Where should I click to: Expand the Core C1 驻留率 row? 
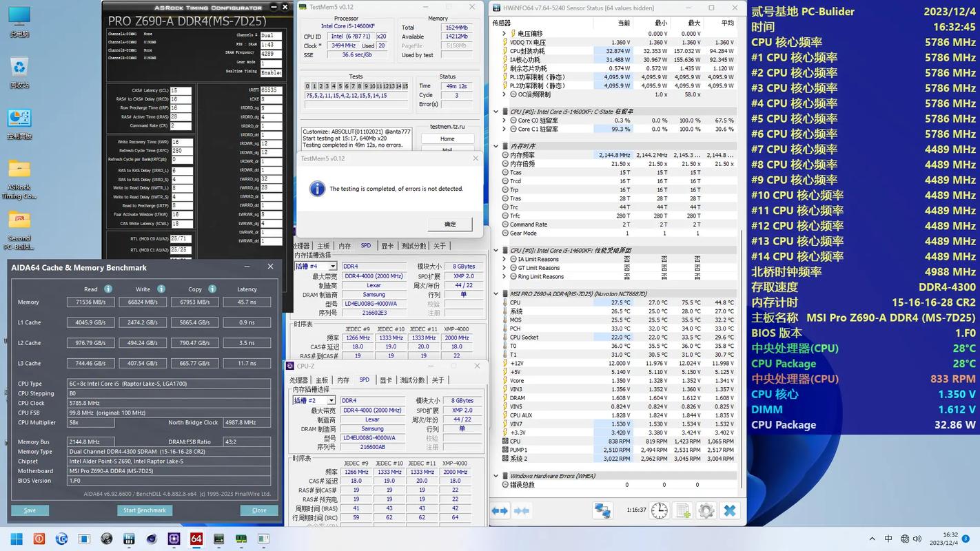pyautogui.click(x=504, y=129)
